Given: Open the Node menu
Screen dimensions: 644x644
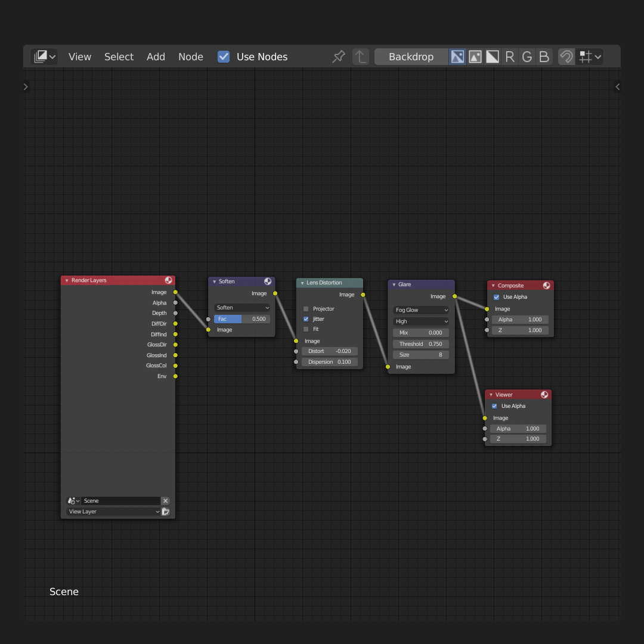Looking at the screenshot, I should pyautogui.click(x=191, y=57).
